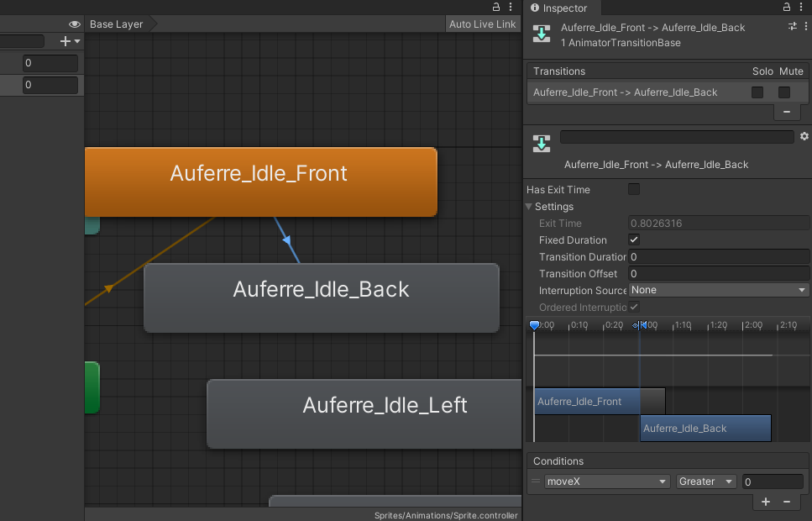Enable Mute for the transition
Viewport: 812px width, 521px height.
click(x=784, y=92)
